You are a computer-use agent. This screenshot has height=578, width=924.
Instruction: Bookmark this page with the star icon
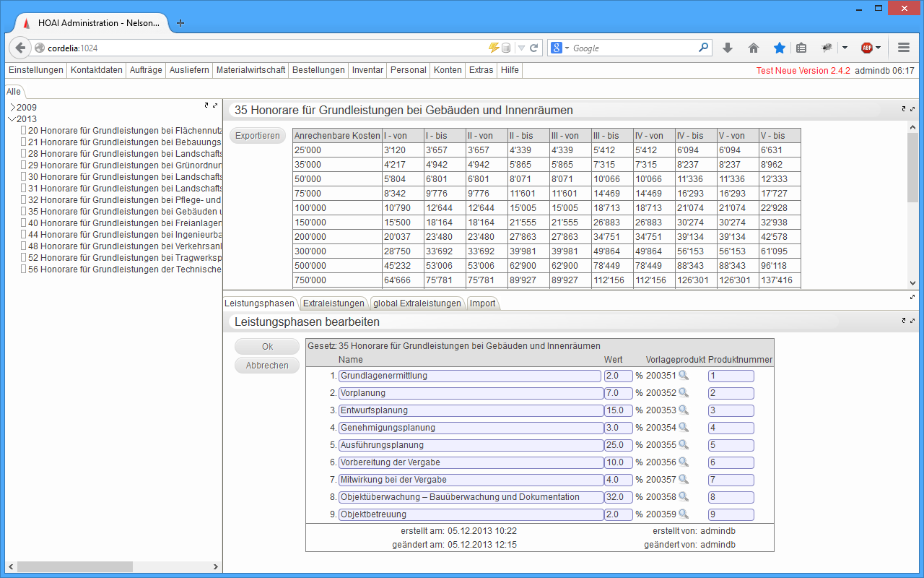tap(780, 48)
